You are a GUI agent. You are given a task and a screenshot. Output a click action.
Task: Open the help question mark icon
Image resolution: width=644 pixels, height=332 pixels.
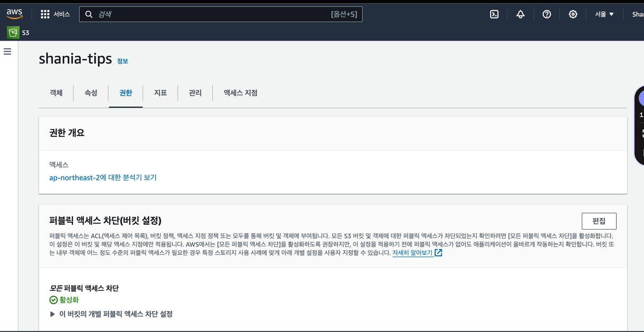tap(547, 14)
